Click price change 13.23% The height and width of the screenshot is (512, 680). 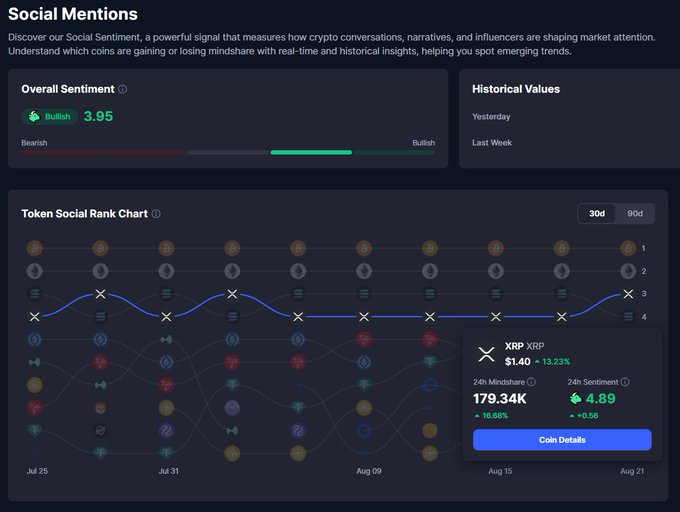pos(552,362)
